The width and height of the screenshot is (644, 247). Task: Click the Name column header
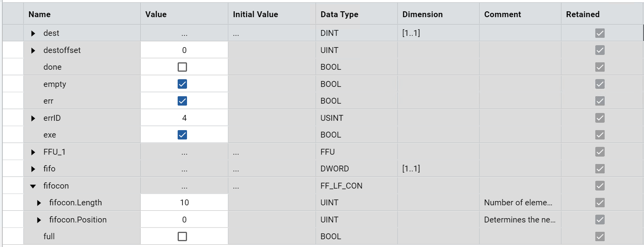40,14
